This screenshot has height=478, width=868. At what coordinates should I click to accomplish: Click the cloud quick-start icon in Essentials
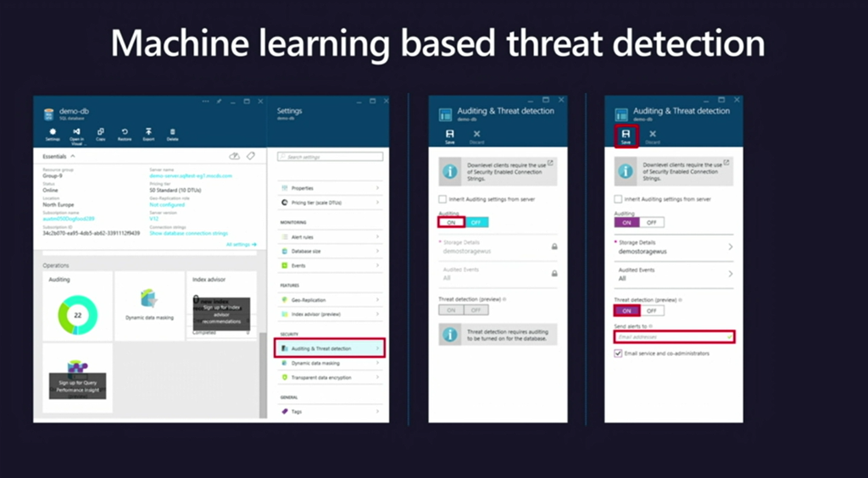(235, 157)
